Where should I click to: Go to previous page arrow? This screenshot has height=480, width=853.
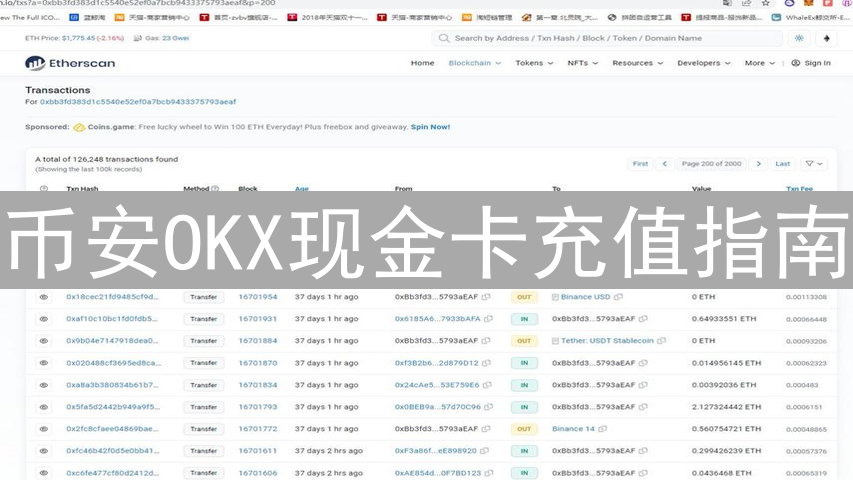[664, 164]
